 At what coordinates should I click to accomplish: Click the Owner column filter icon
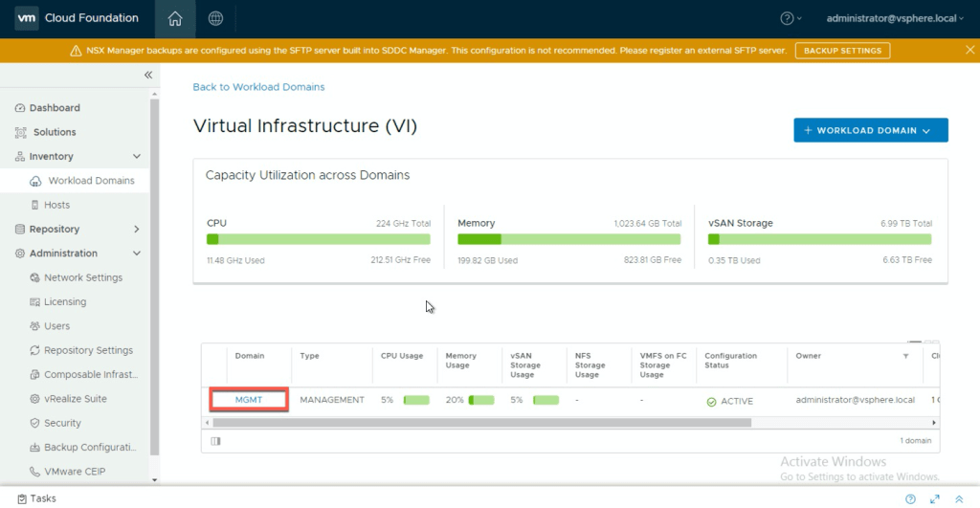905,356
